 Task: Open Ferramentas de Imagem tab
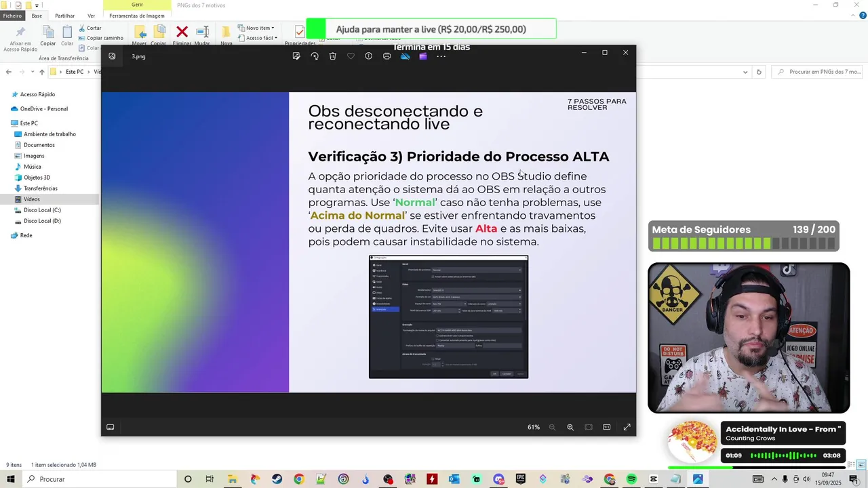pyautogui.click(x=137, y=16)
